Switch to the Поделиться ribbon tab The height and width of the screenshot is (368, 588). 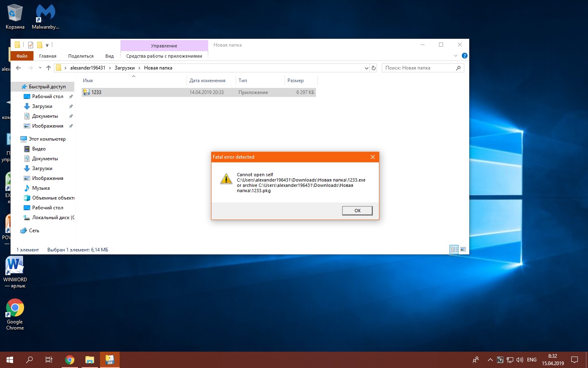click(81, 56)
